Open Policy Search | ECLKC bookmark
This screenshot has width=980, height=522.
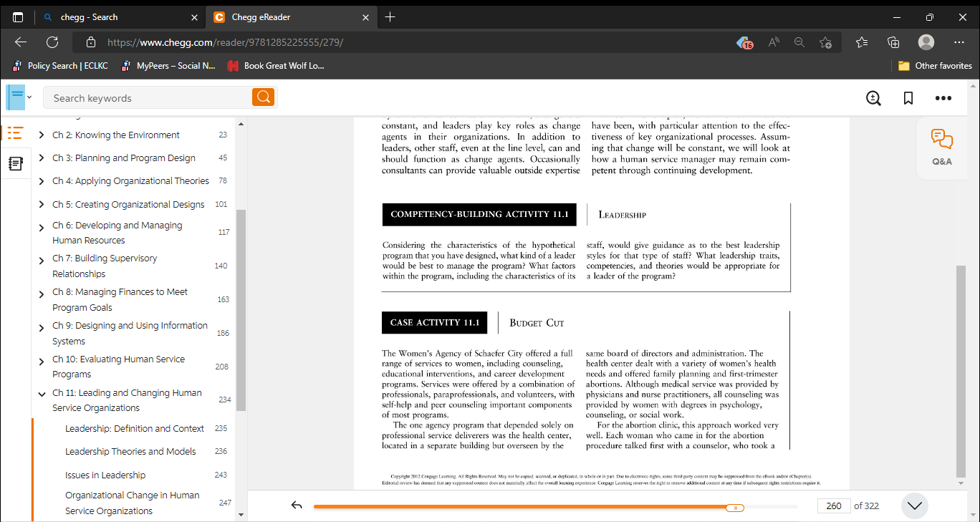(x=60, y=66)
